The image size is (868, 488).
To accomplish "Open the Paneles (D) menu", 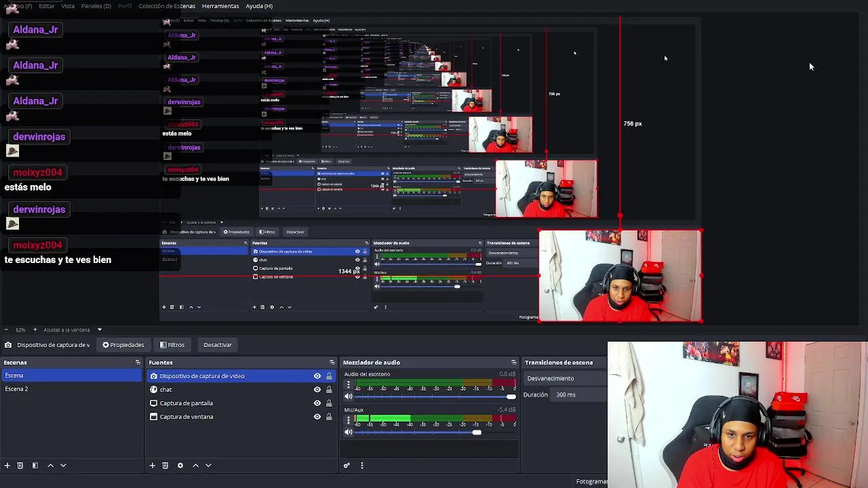I will coord(96,6).
